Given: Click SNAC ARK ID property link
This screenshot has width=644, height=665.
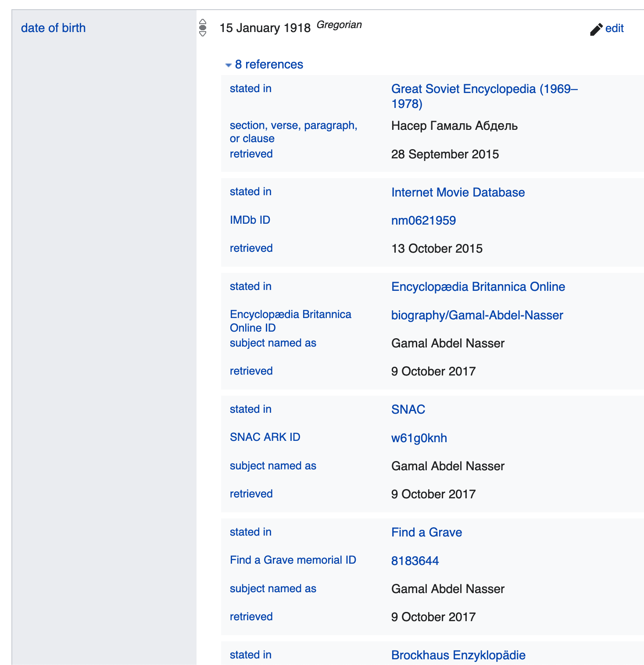Looking at the screenshot, I should [x=265, y=437].
